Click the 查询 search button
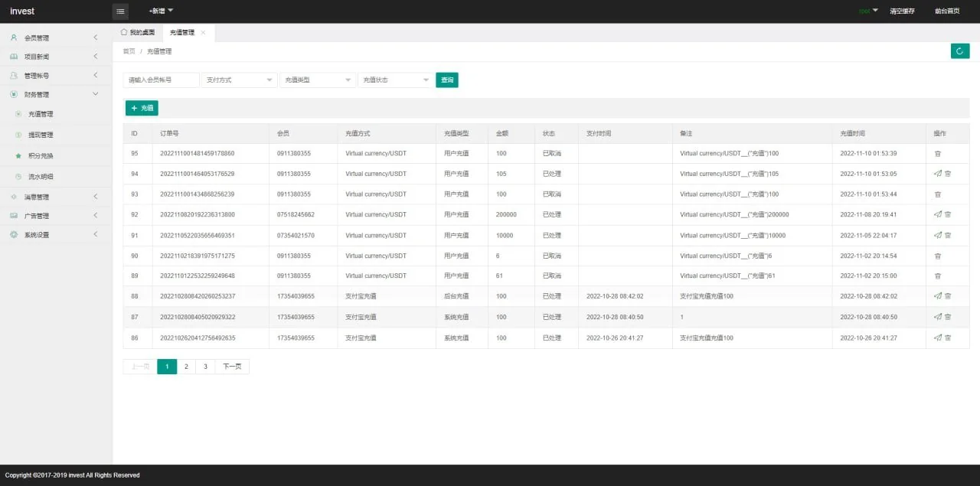This screenshot has width=980, height=486. [447, 80]
